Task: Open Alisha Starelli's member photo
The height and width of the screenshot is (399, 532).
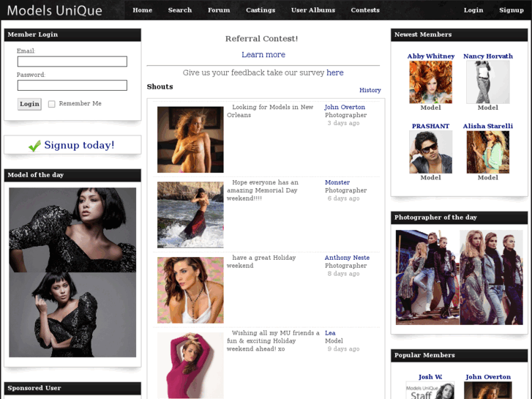Action: tap(488, 152)
